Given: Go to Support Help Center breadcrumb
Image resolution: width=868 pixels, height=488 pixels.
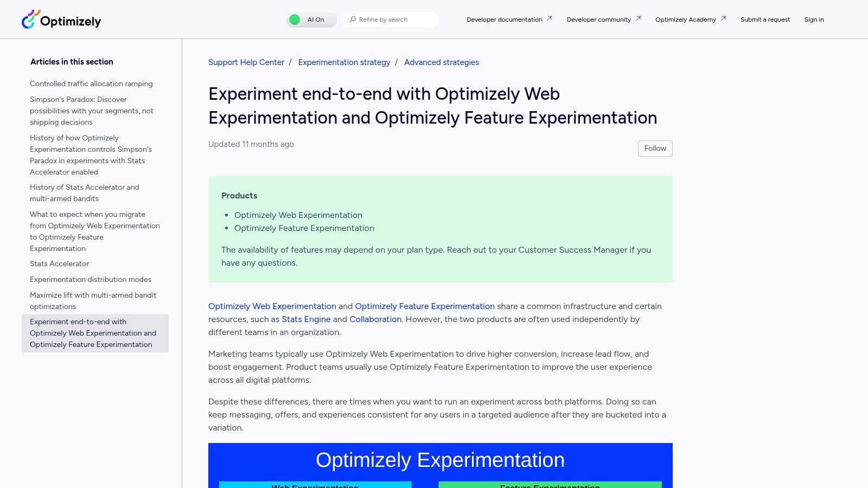Looking at the screenshot, I should point(246,62).
